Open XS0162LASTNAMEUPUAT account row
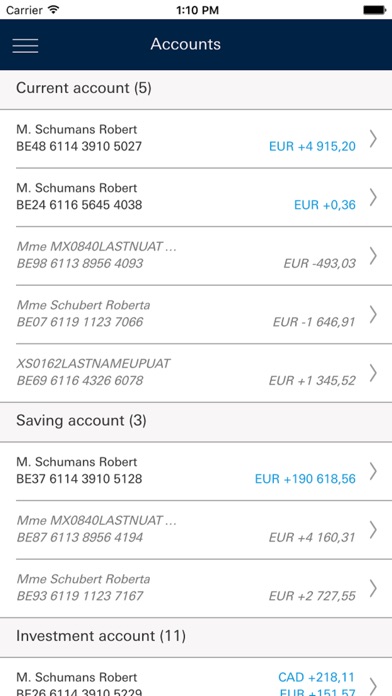 click(x=196, y=373)
